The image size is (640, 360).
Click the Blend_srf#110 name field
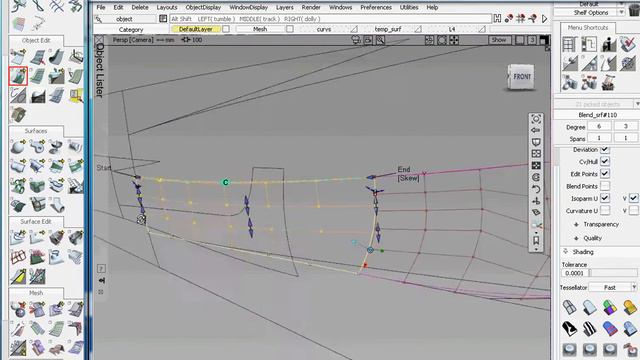tap(598, 115)
